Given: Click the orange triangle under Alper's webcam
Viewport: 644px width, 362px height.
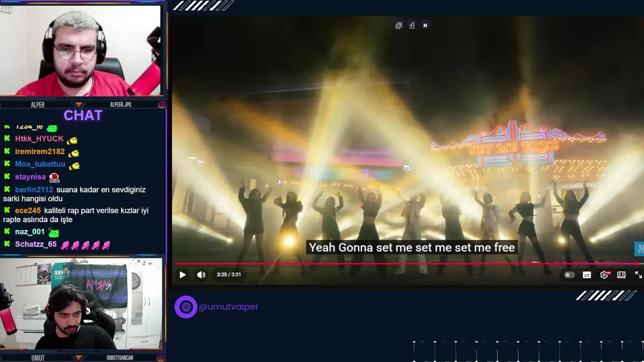Looking at the screenshot, I should pyautogui.click(x=78, y=105).
